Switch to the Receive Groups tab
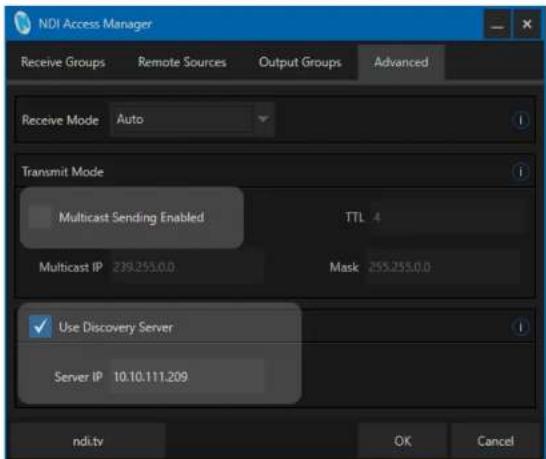546x459 pixels. click(x=63, y=62)
